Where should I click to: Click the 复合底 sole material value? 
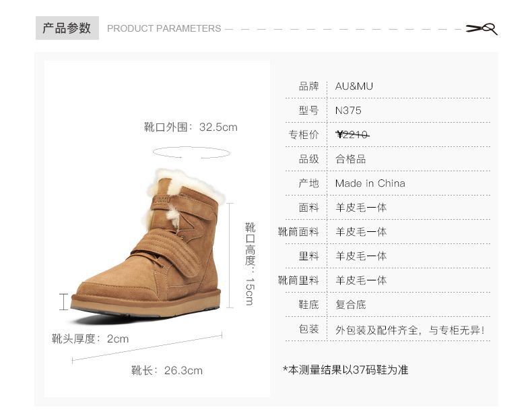coord(350,305)
